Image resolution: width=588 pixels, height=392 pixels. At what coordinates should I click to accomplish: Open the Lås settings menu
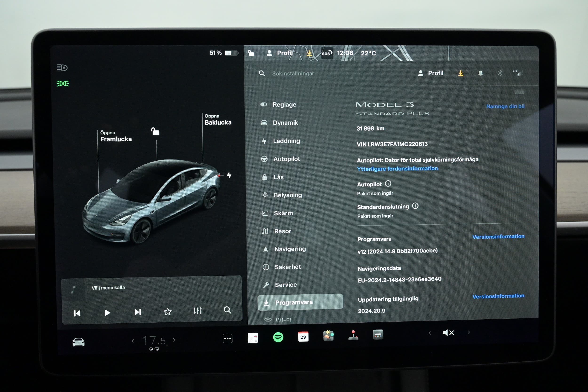272,177
